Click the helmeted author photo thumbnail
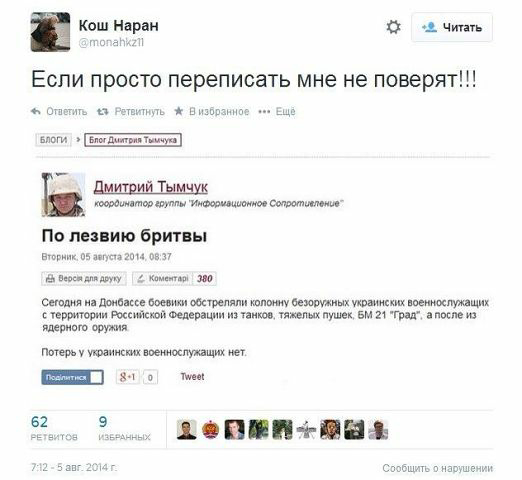 click(x=63, y=195)
